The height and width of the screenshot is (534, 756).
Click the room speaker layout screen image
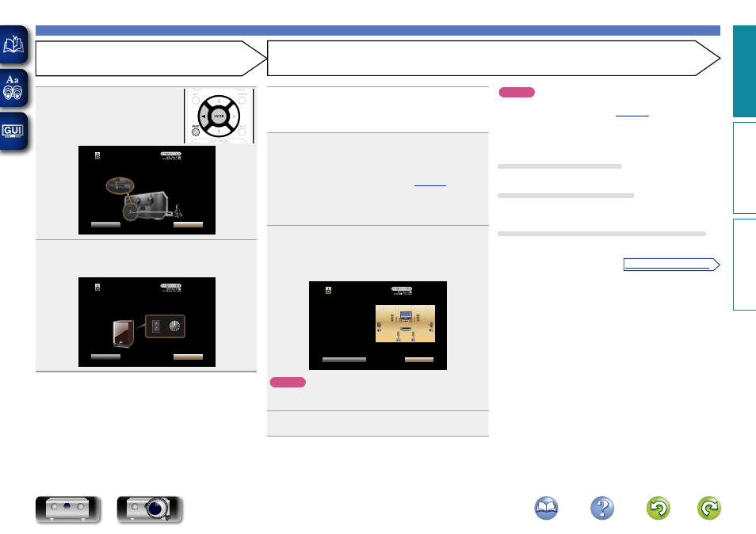[378, 326]
